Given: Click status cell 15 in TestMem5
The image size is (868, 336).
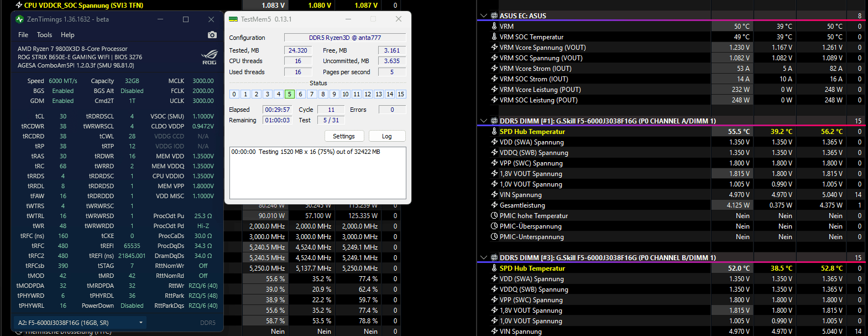Looking at the screenshot, I should coord(401,94).
